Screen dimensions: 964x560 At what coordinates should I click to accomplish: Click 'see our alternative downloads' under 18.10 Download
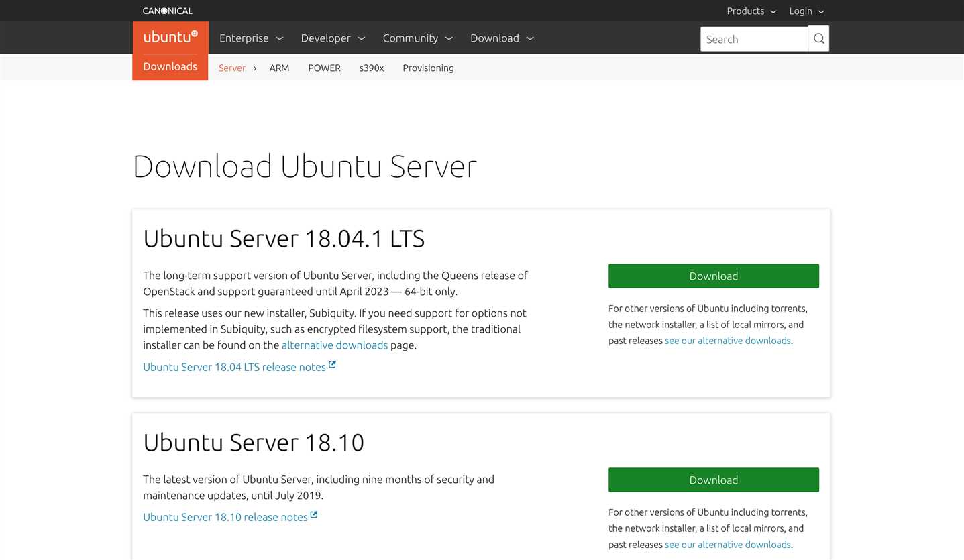728,545
